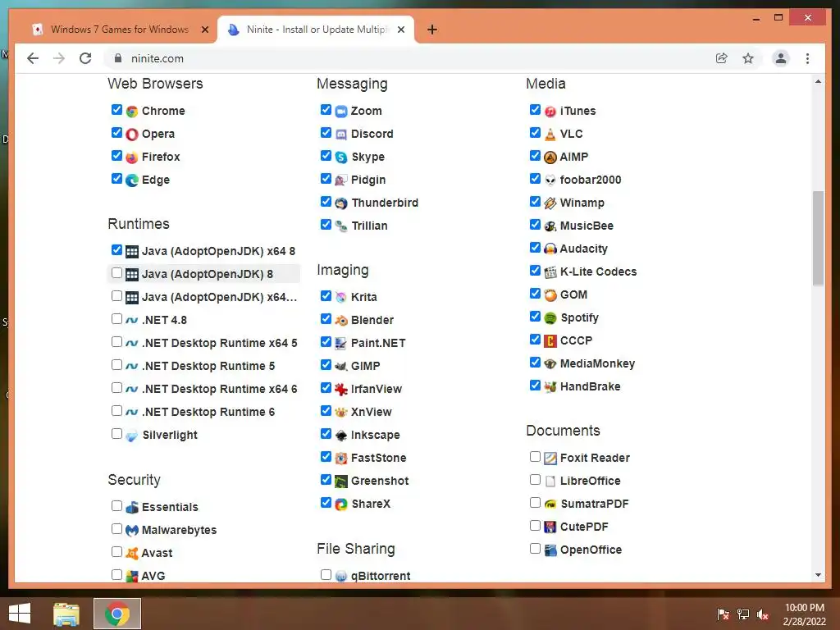Click the Thunderbird app icon
Screen dimensions: 840x630
(341, 203)
